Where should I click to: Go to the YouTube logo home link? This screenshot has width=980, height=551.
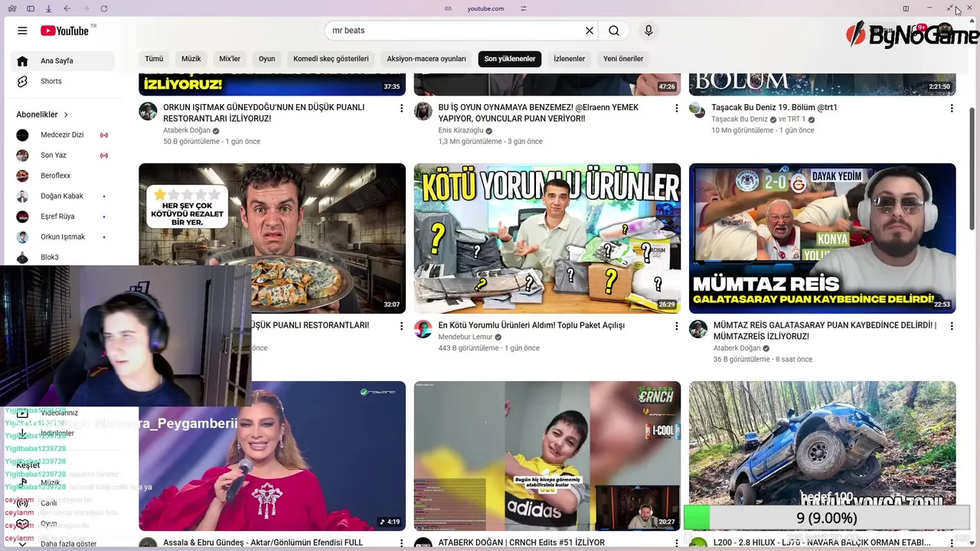(65, 31)
